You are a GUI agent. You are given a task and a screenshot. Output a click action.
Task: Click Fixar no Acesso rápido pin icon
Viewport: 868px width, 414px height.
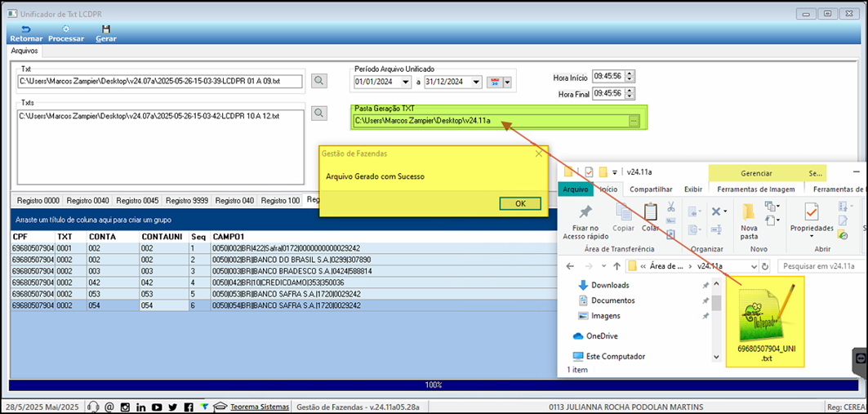tap(585, 212)
